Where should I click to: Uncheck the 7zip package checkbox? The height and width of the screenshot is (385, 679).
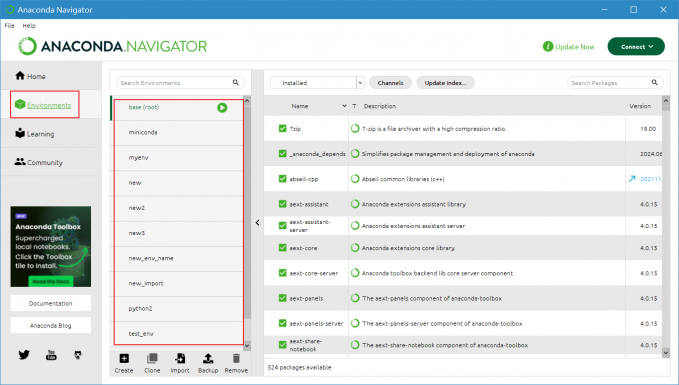tap(282, 129)
